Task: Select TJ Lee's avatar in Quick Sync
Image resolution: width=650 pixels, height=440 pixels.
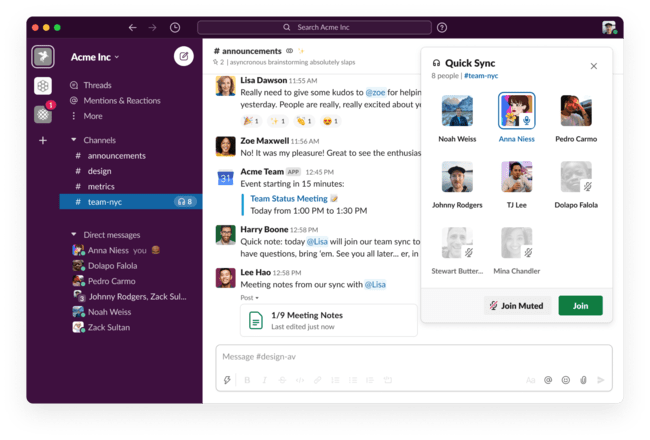Action: point(517,177)
